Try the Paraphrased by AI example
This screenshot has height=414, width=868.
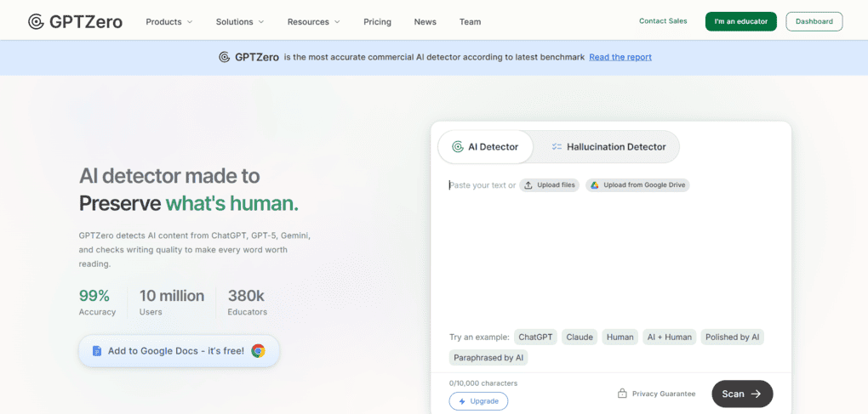pos(488,358)
